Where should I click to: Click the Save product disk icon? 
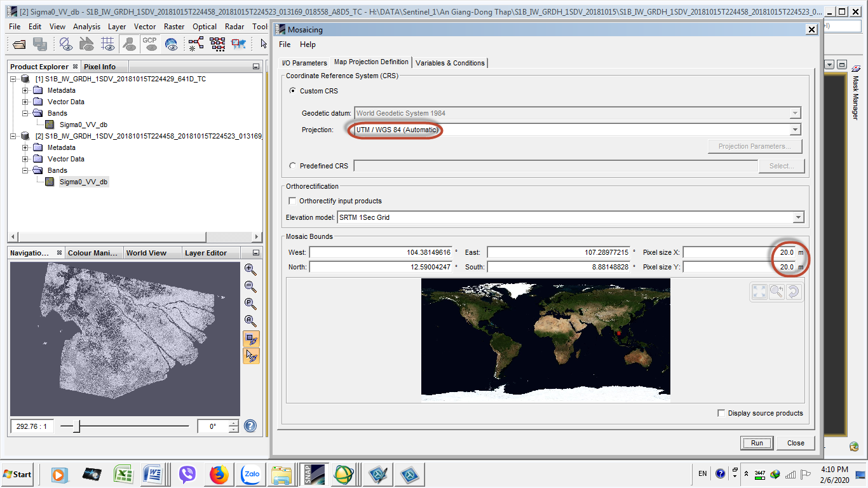[x=40, y=44]
